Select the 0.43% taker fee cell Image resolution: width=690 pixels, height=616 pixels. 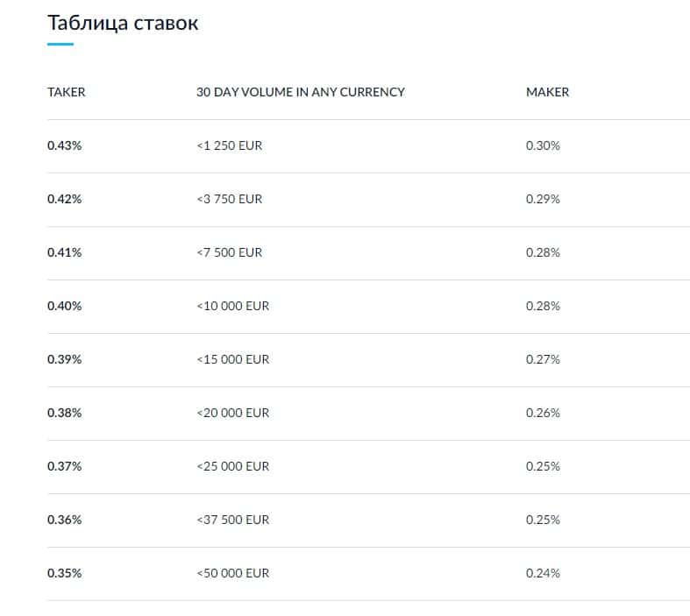[x=65, y=145]
